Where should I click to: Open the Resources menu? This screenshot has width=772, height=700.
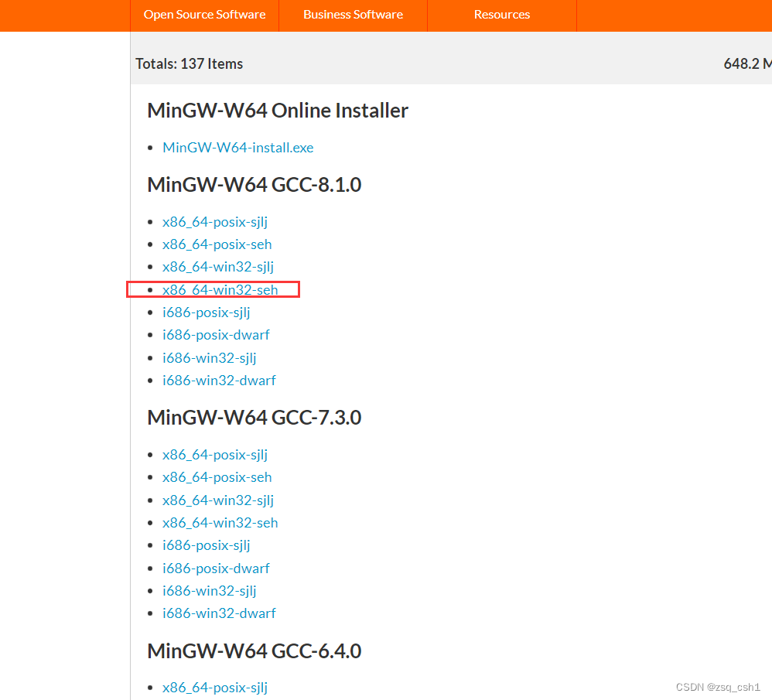(501, 14)
